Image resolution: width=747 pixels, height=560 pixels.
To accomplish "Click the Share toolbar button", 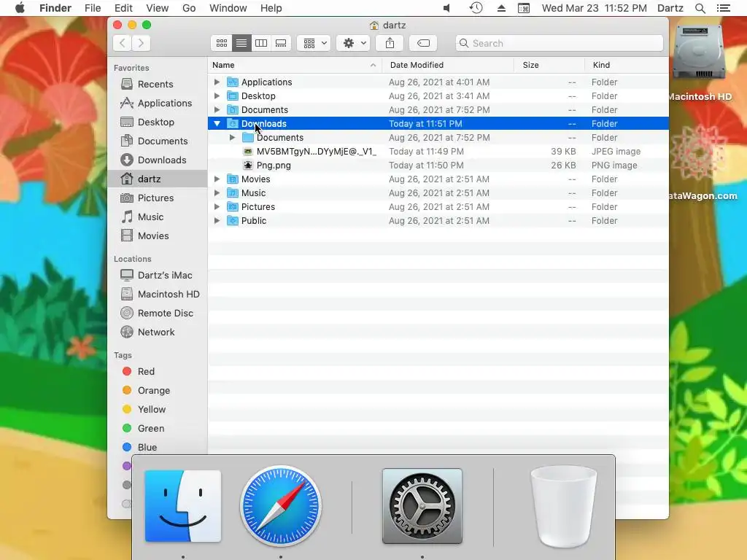I will [390, 43].
